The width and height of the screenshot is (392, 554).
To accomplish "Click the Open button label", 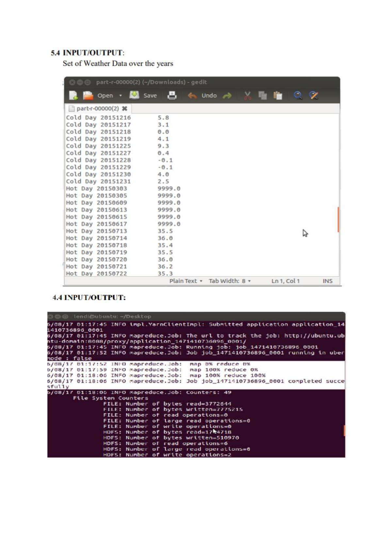I will [105, 96].
